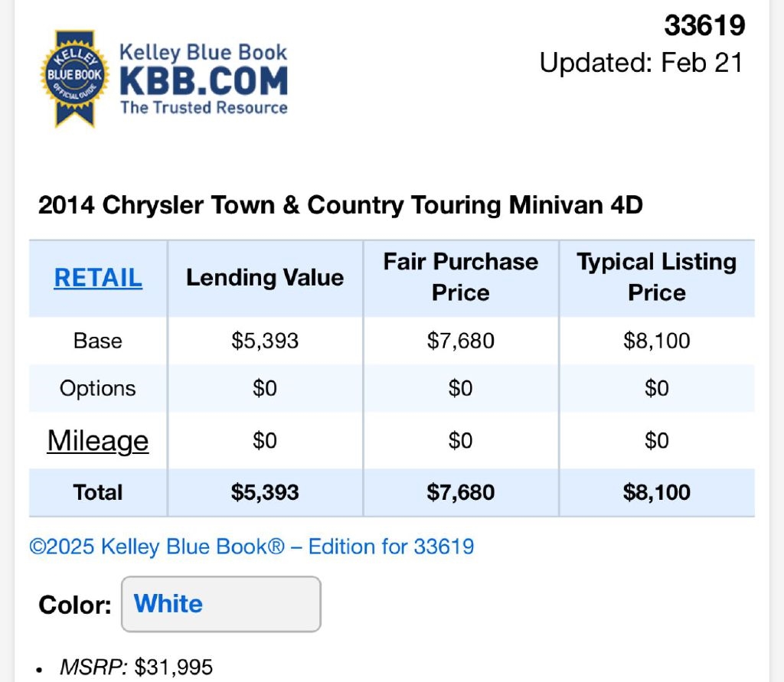Open the Kelley Blue Book copyright edition link

pyautogui.click(x=252, y=547)
